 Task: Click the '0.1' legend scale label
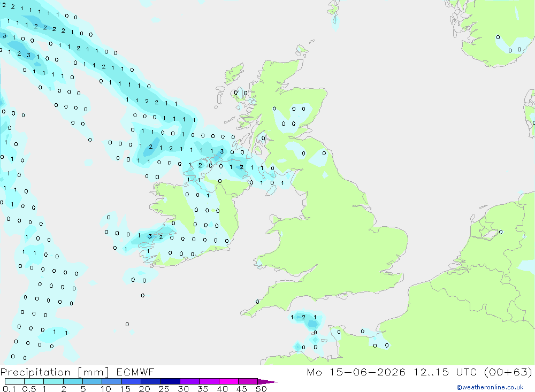[9, 389]
